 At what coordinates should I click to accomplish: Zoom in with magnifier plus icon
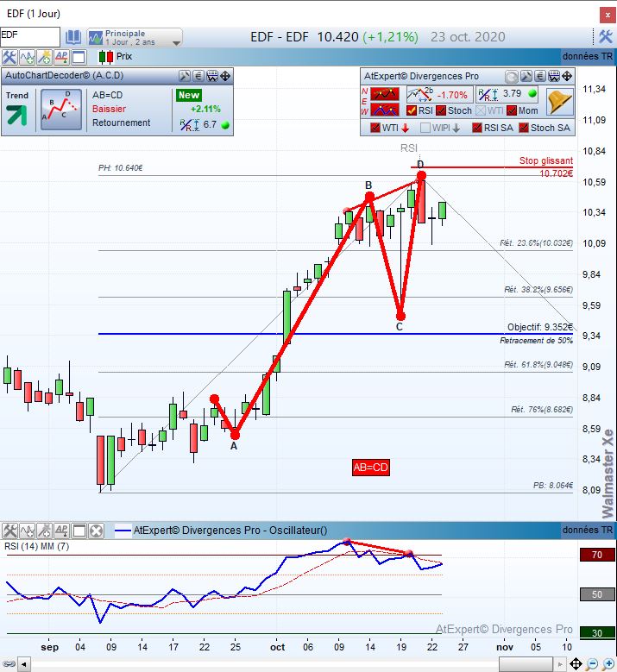(x=608, y=664)
